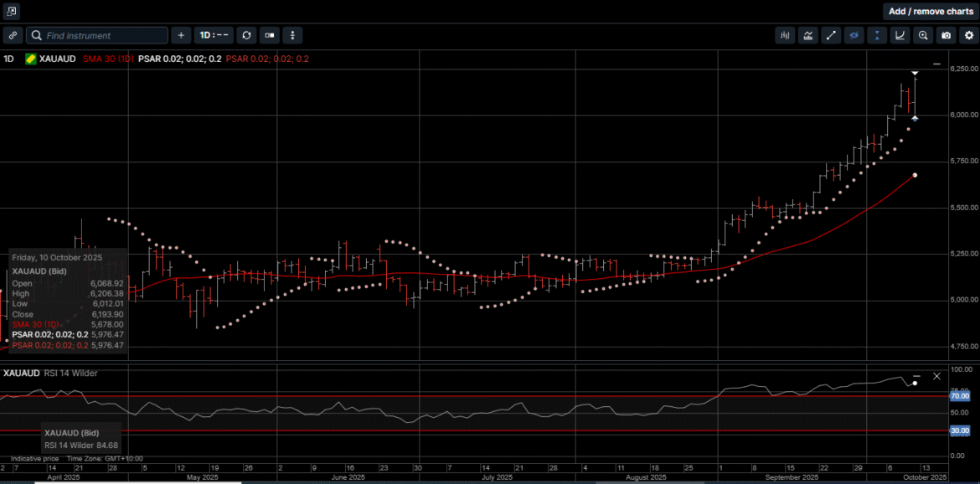
Task: Open the pop-out window icon top left
Action: (12, 11)
